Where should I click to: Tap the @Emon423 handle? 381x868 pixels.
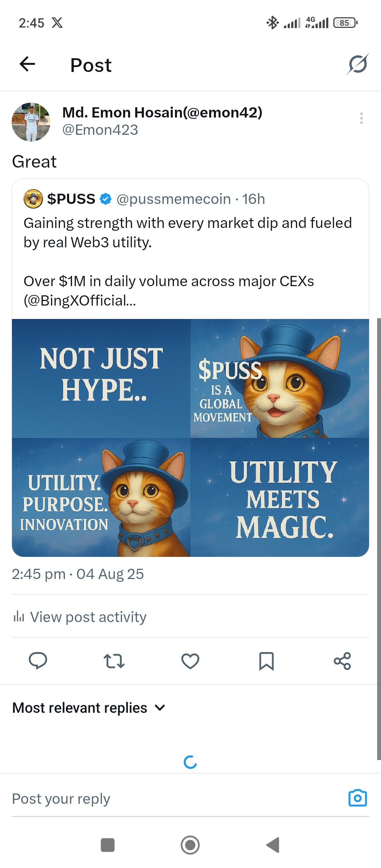pos(100,130)
